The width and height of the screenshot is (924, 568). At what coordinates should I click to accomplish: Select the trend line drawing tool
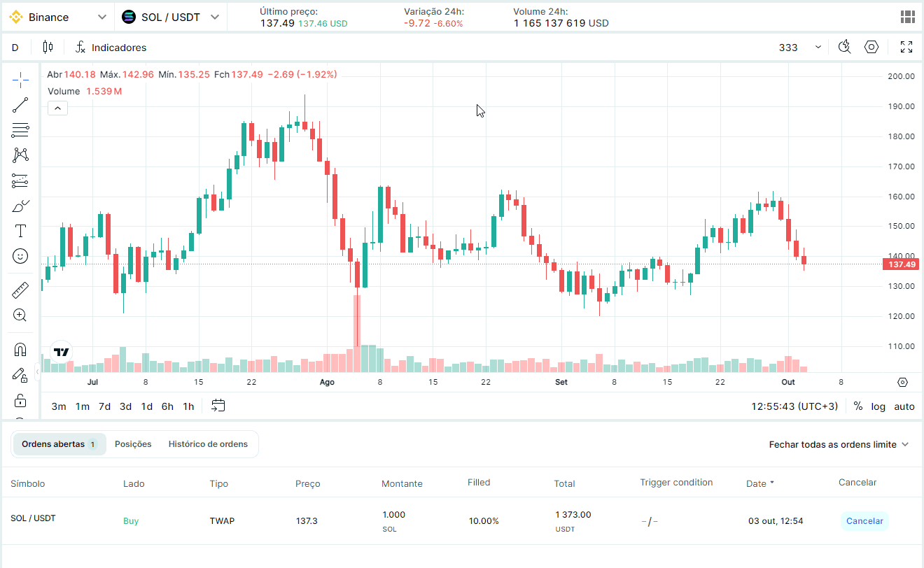click(x=20, y=106)
